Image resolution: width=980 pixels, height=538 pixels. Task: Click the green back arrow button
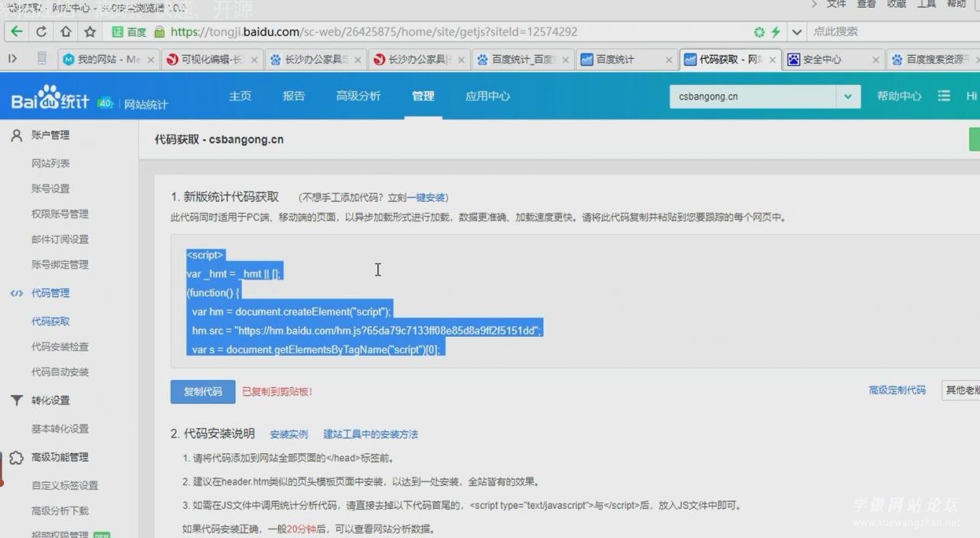[17, 31]
